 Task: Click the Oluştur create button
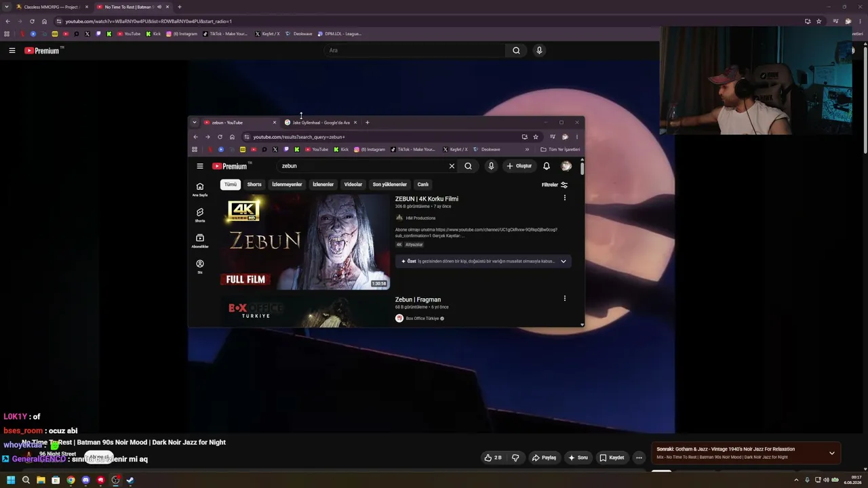[x=519, y=166]
